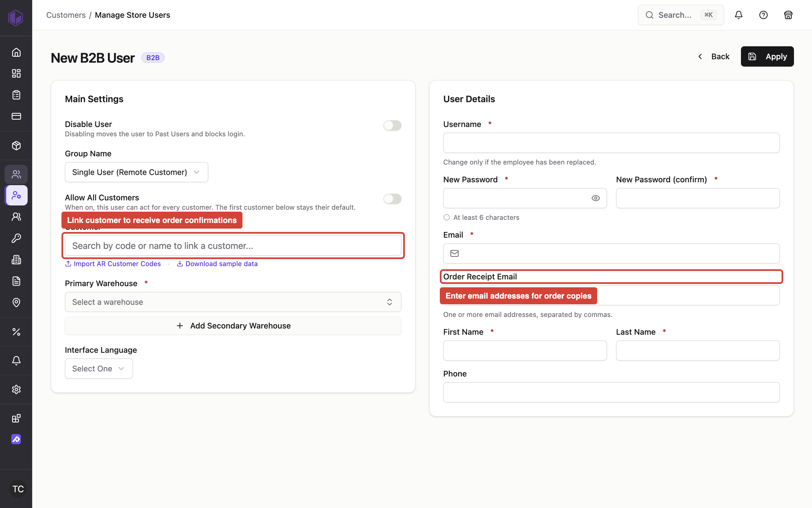Focus the New Password (confirm) field
Screen dimensions: 812x508
[x=698, y=198]
